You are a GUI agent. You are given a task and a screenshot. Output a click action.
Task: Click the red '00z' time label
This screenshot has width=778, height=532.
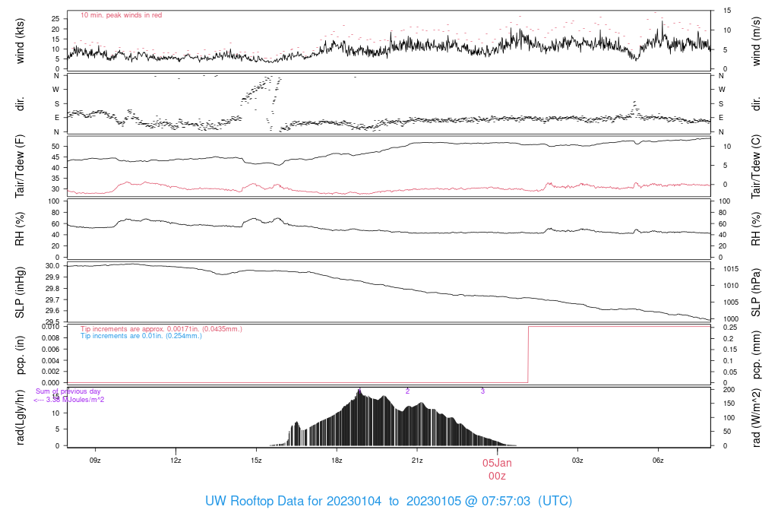tap(497, 477)
